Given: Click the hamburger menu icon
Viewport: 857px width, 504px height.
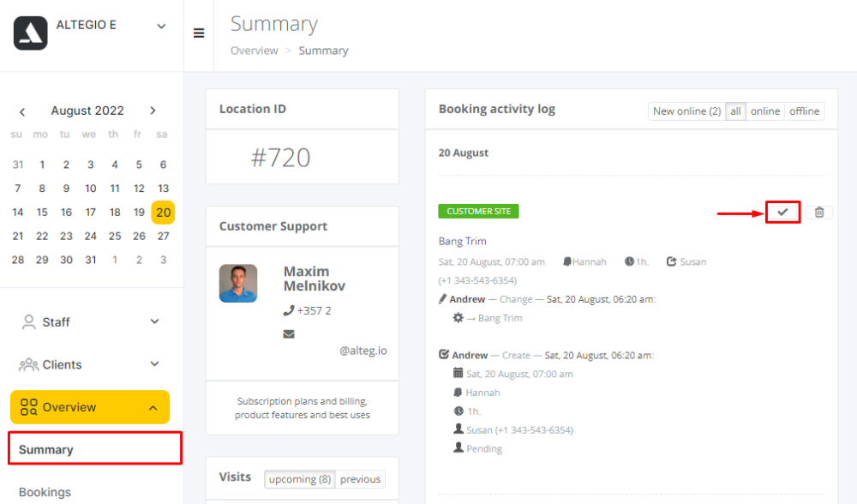Looking at the screenshot, I should pos(199,33).
